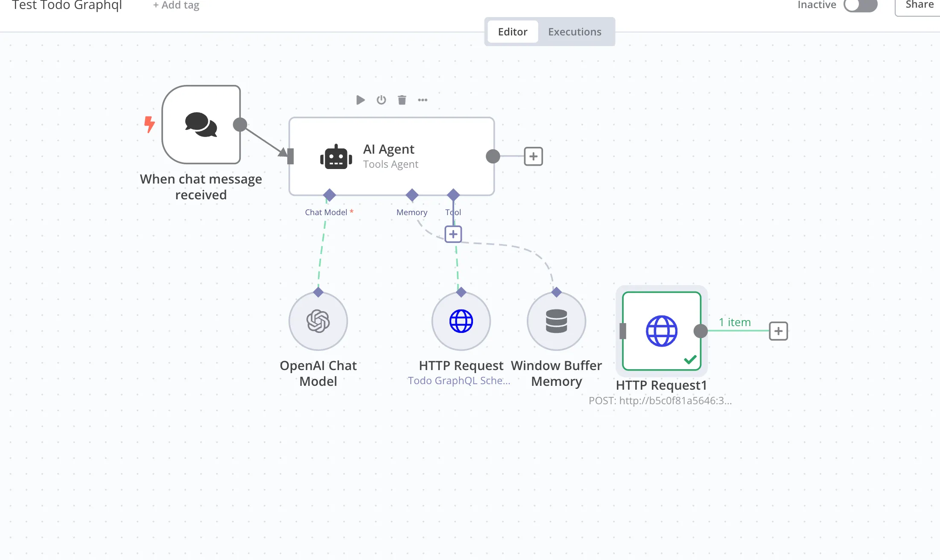The height and width of the screenshot is (560, 940).
Task: Open the Window Buffer Memory node
Action: tap(556, 321)
